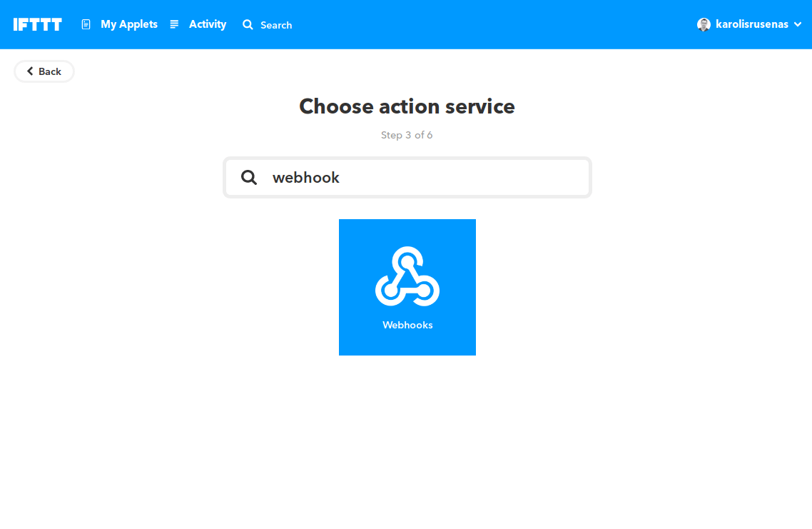Switch to My Applets

coord(128,24)
